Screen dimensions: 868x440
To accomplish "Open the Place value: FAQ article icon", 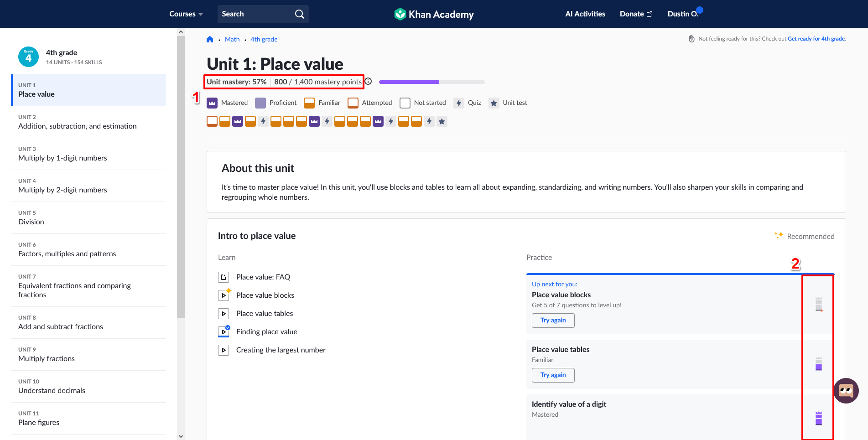I will point(223,277).
